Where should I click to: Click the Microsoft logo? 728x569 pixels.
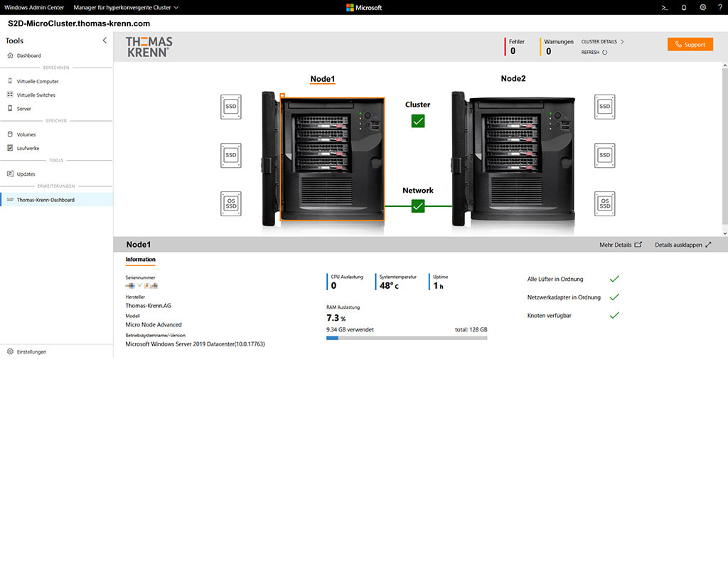(364, 7)
